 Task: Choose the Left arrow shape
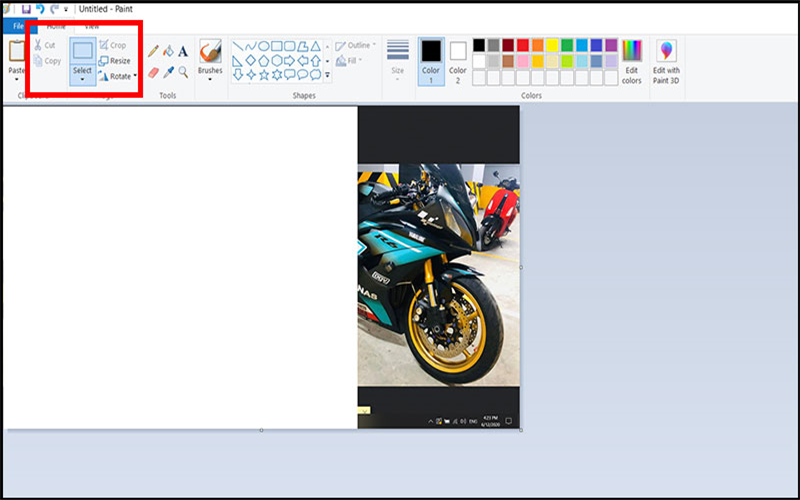[303, 61]
